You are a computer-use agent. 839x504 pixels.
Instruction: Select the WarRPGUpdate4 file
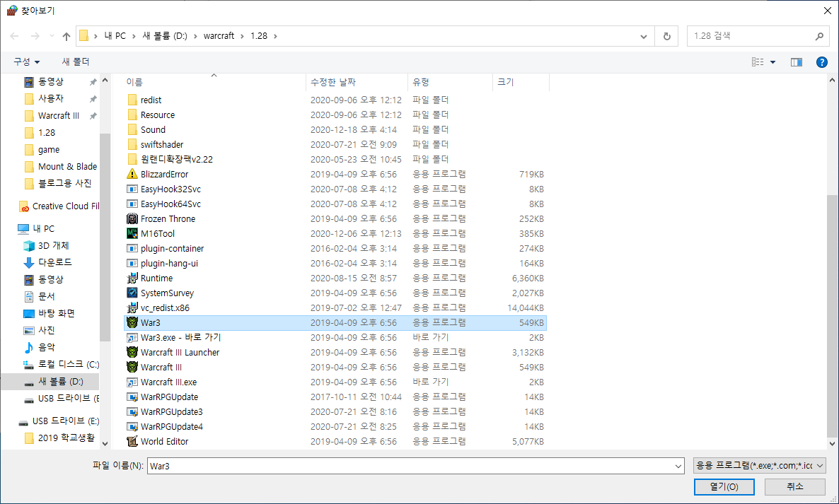335,426
